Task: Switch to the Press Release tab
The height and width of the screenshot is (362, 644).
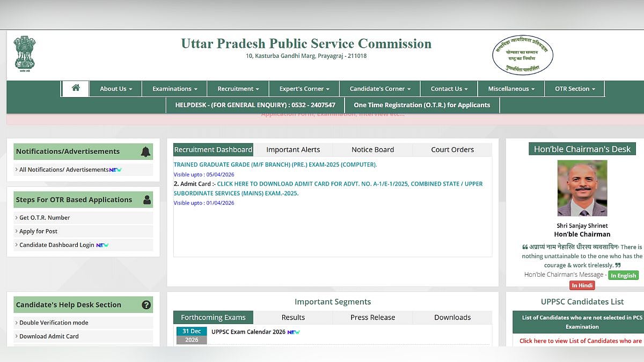Action: click(372, 317)
